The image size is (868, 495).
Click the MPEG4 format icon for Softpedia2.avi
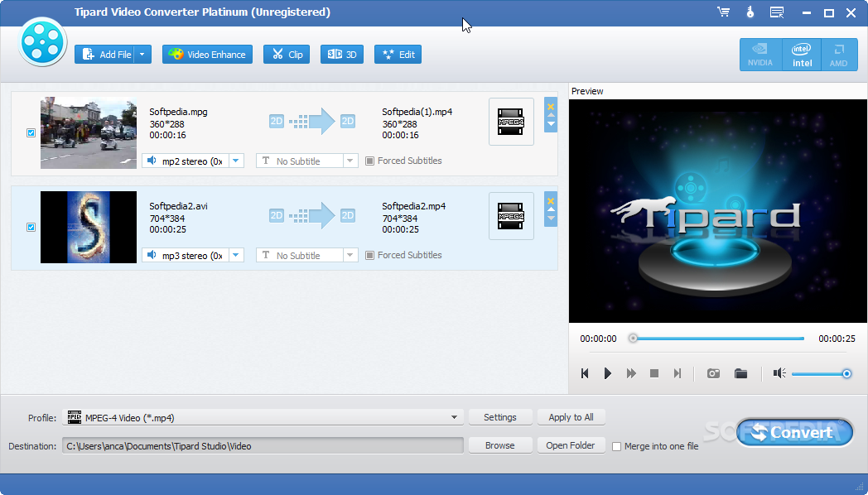(511, 216)
